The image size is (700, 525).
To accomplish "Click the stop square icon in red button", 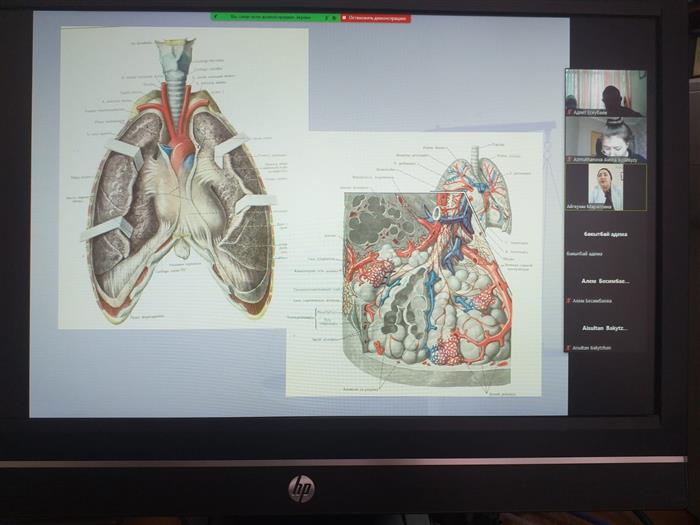I will point(345,18).
